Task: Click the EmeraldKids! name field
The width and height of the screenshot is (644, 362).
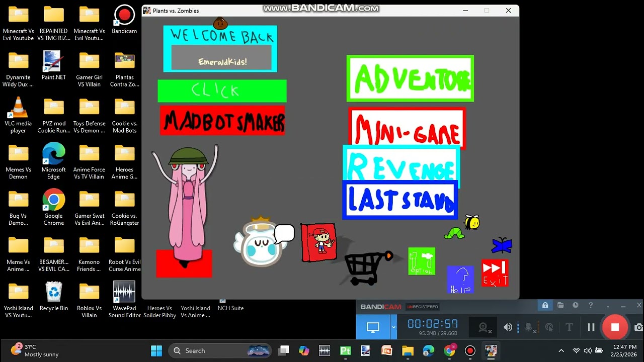Action: coord(221,57)
